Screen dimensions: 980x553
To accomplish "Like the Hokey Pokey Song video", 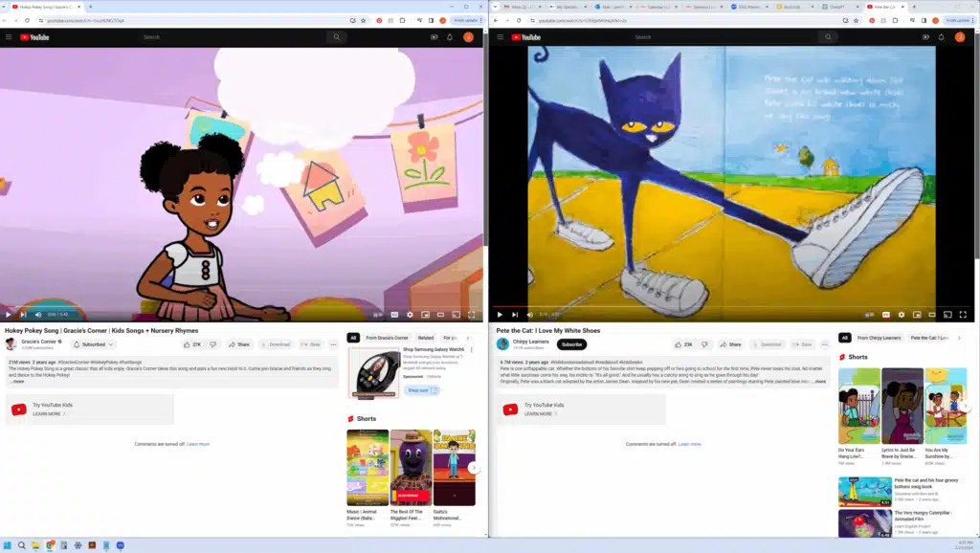I will (x=192, y=344).
